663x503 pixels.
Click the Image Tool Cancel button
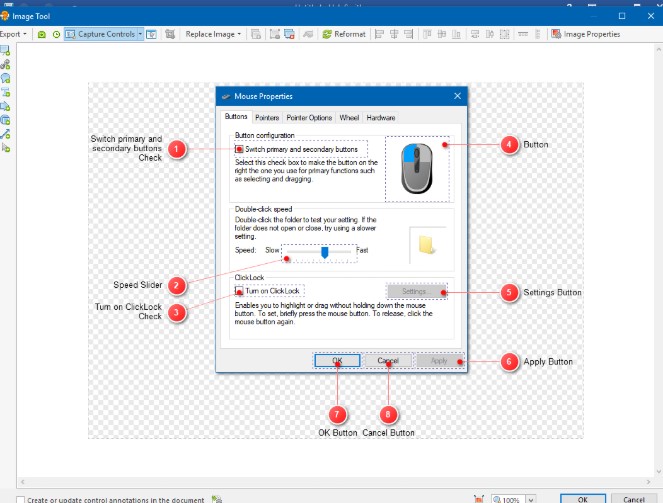point(634,498)
